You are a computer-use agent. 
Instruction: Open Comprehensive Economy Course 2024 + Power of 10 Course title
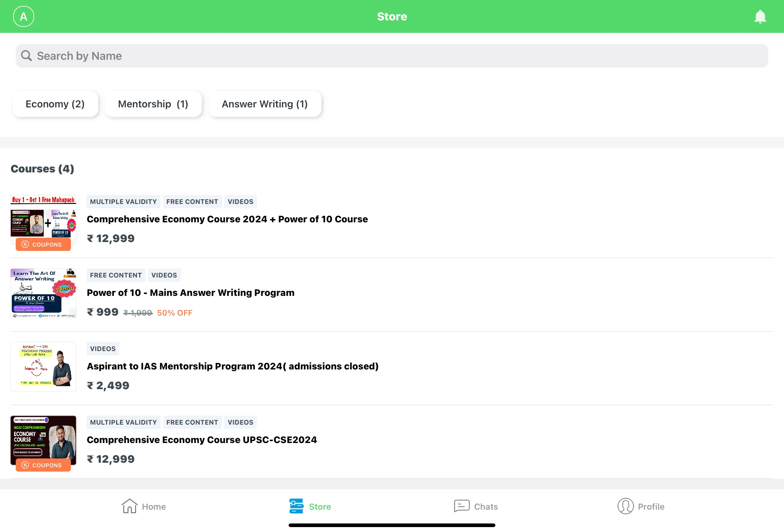pyautogui.click(x=227, y=219)
